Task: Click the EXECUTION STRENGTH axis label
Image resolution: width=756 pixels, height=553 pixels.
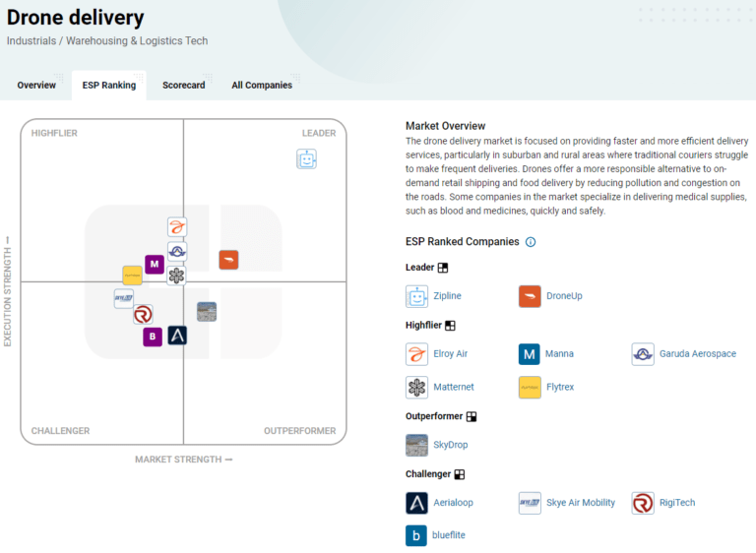Action: pos(7,291)
